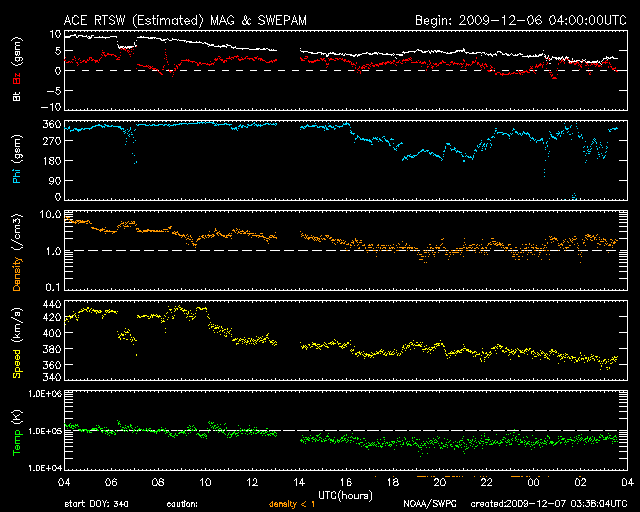
Task: Click the ACE RTSW MAG & SWEPAM title
Action: click(x=185, y=20)
